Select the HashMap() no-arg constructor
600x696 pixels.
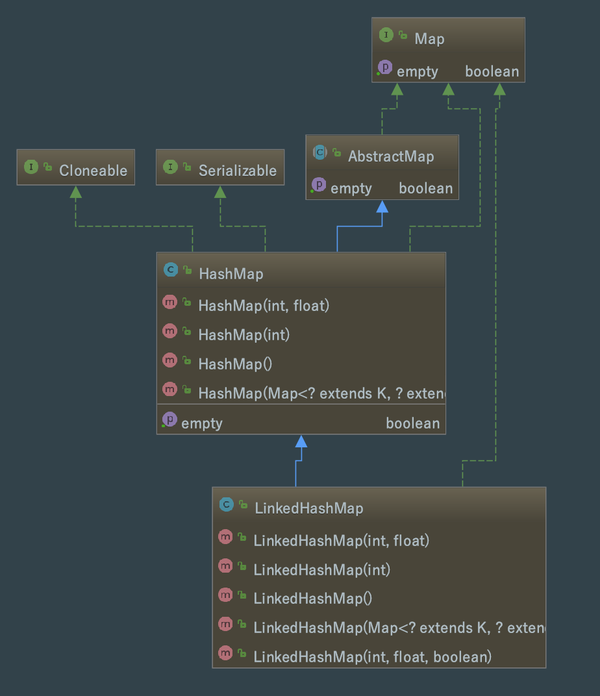tap(235, 364)
